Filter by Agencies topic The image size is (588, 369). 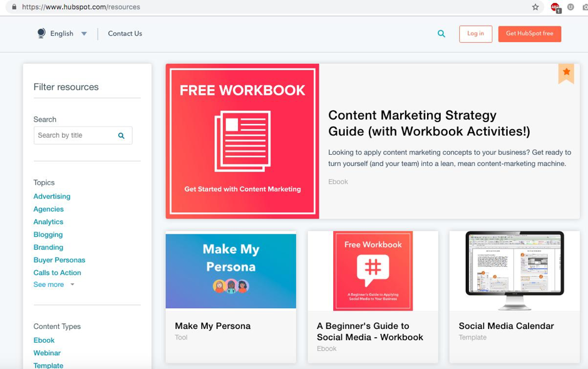(x=48, y=209)
